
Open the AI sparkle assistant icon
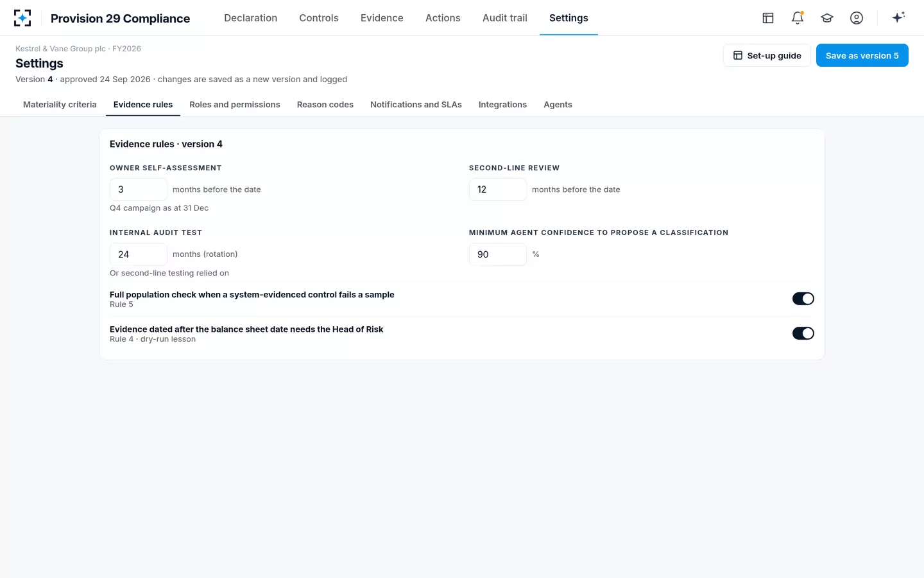pyautogui.click(x=898, y=17)
